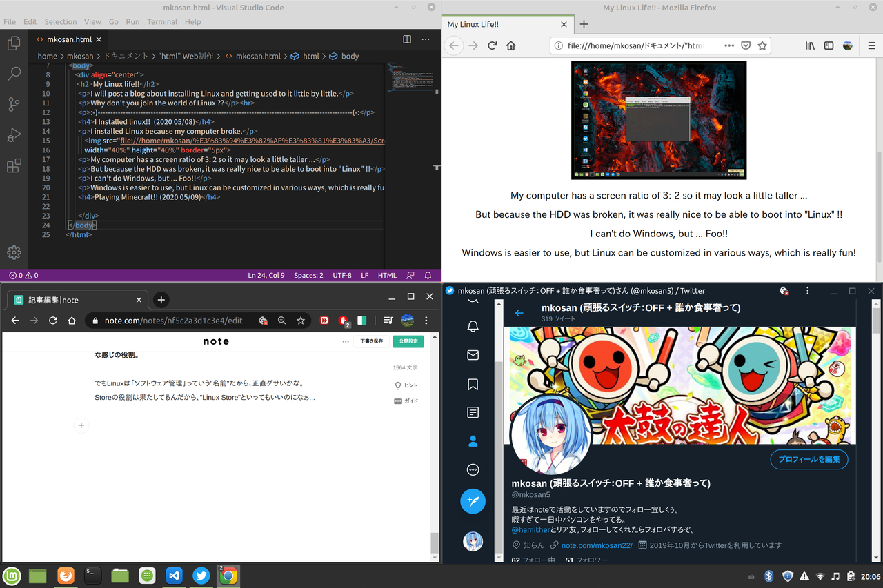Reload the note.com page in Chrome
The height and width of the screenshot is (588, 883).
point(53,321)
